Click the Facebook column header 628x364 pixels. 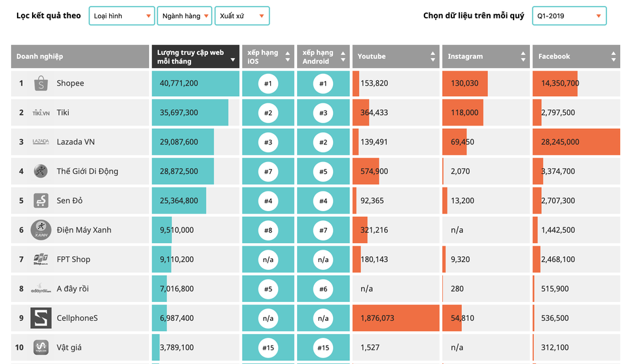(576, 56)
